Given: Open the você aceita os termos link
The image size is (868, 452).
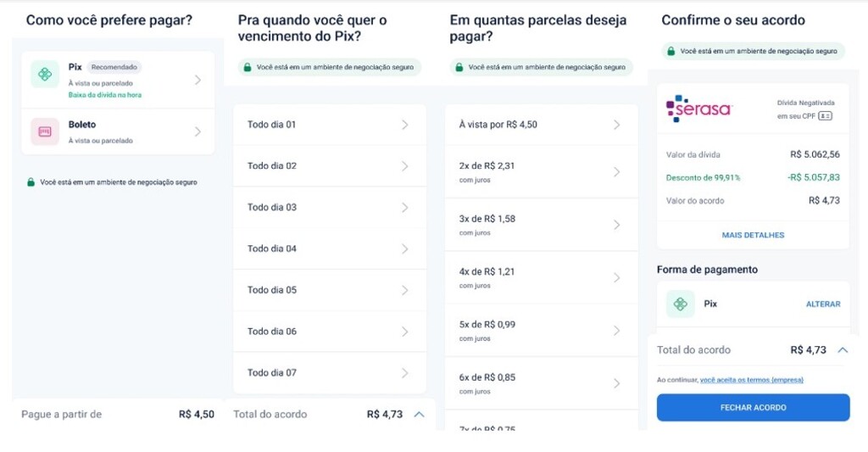Looking at the screenshot, I should pos(751,380).
